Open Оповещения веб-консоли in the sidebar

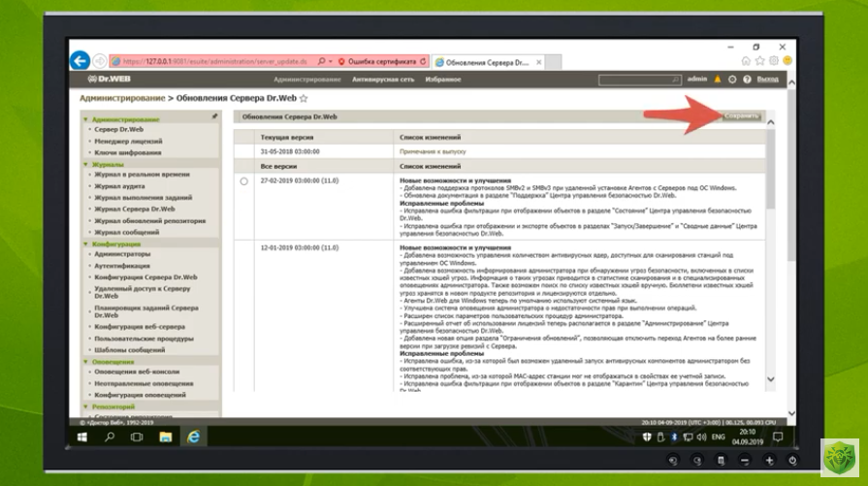click(x=137, y=372)
